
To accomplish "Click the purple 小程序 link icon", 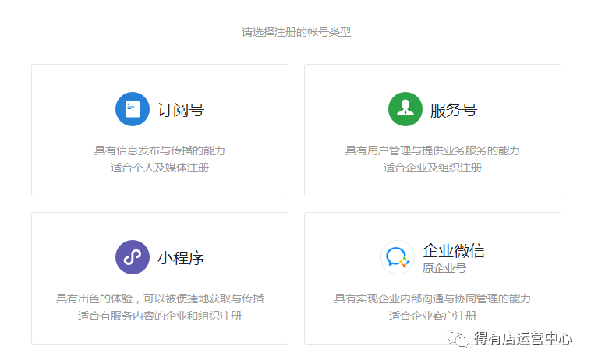I will pos(133,257).
